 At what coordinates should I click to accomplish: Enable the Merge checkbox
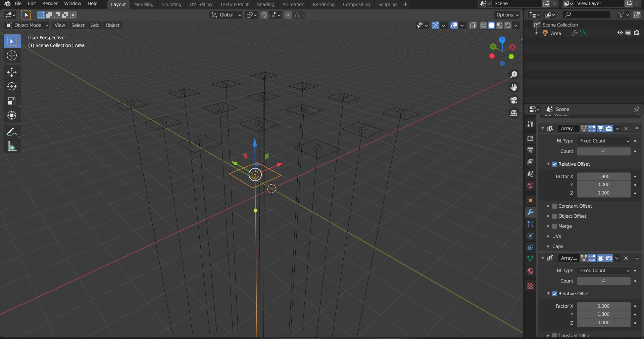click(x=554, y=226)
